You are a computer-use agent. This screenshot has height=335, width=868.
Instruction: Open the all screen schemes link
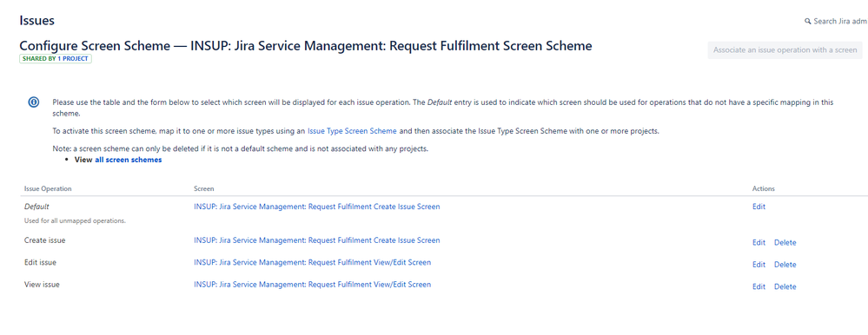(x=129, y=160)
